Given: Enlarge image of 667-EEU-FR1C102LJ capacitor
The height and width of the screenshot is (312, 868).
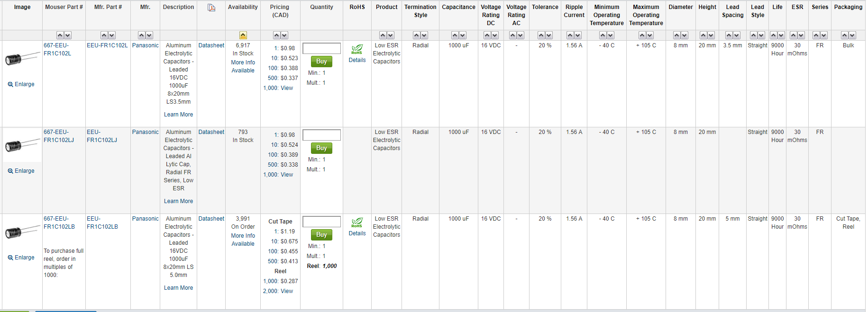Looking at the screenshot, I should tap(21, 171).
